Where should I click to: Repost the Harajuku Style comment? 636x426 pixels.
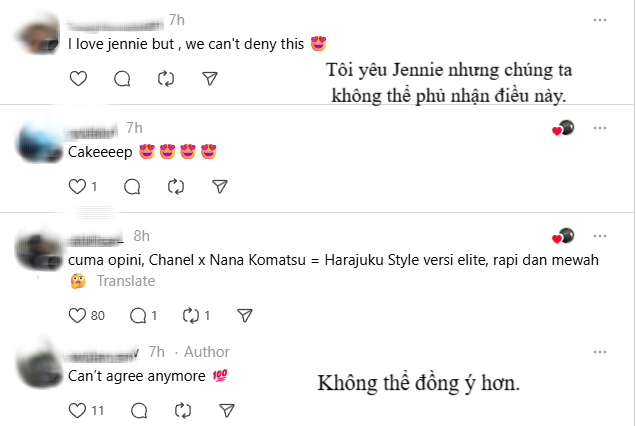192,316
